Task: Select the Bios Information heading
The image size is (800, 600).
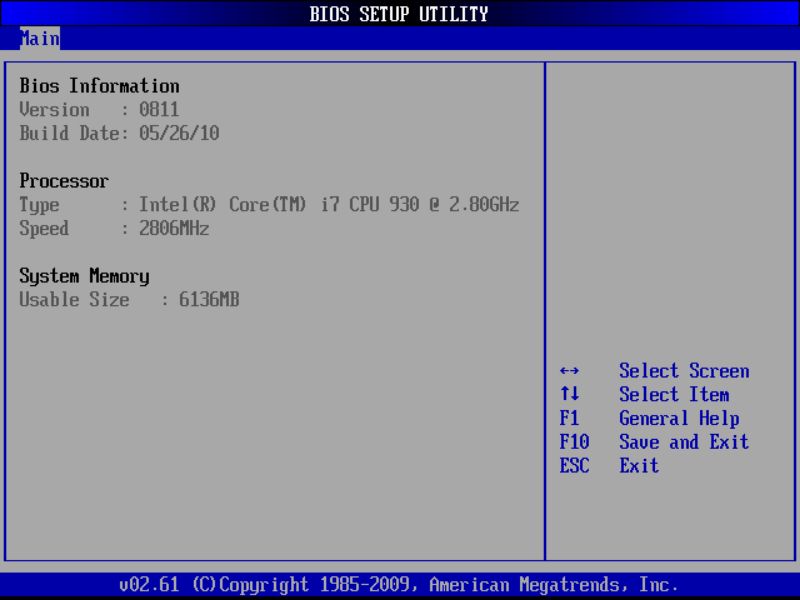Action: [x=99, y=86]
